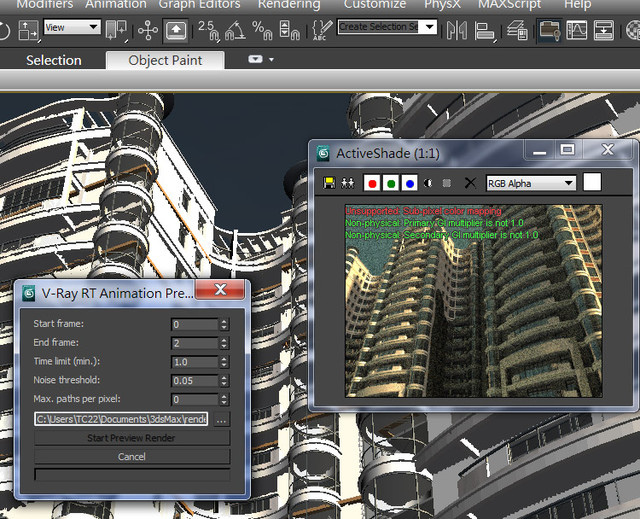640x519 pixels.
Task: Click the Create Selection Set field
Action: point(379,27)
